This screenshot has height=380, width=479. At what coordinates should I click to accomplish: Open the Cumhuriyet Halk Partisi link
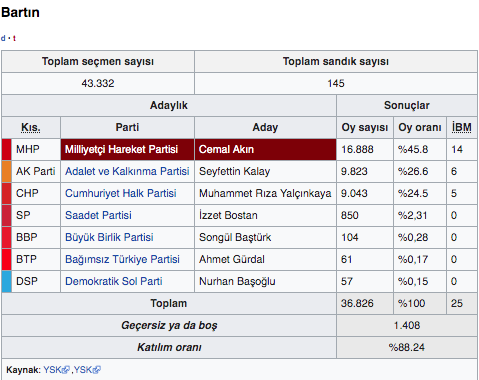pos(121,193)
